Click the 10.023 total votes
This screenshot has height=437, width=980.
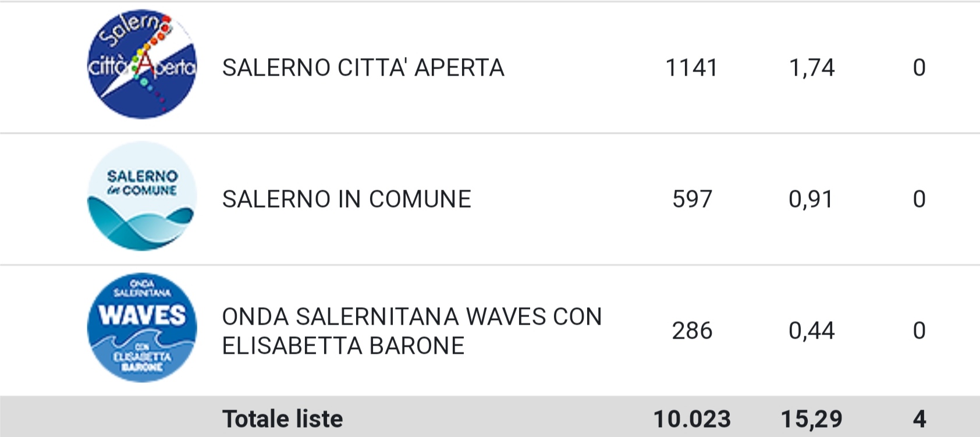692,419
